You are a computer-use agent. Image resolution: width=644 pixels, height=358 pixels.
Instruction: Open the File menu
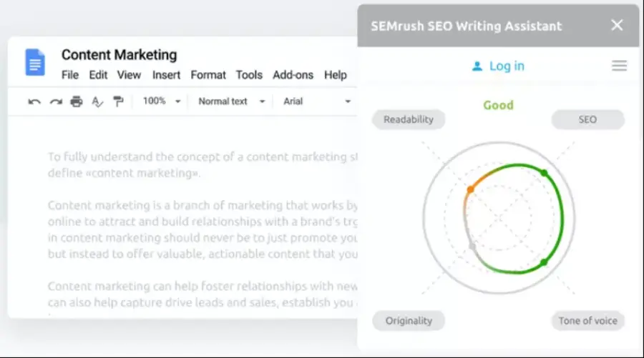pyautogui.click(x=70, y=75)
